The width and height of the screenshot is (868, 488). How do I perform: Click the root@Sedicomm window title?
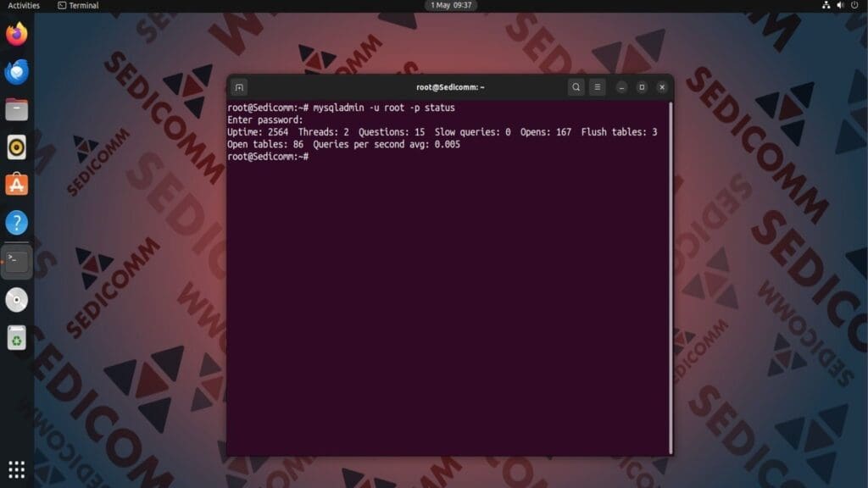(449, 87)
